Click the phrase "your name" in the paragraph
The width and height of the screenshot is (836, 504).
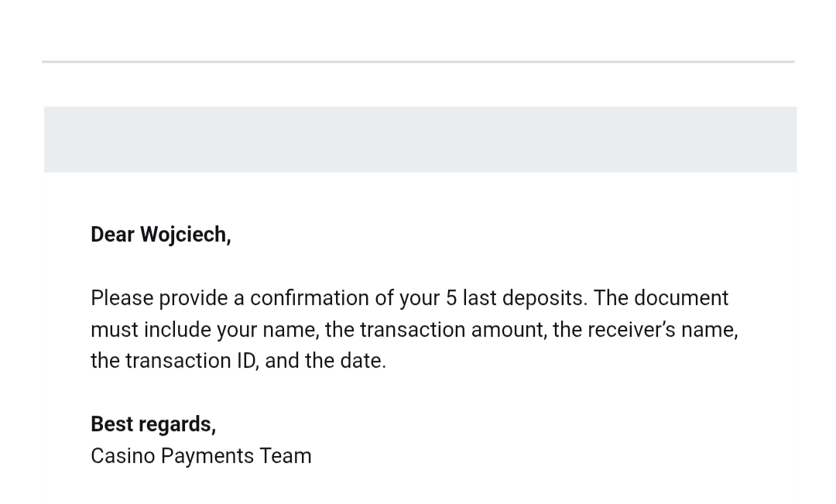coord(267,330)
